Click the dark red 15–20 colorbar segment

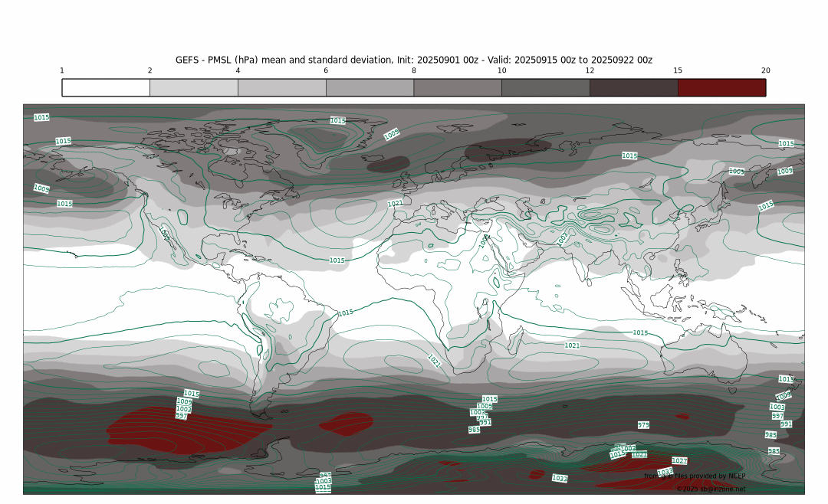pos(721,87)
